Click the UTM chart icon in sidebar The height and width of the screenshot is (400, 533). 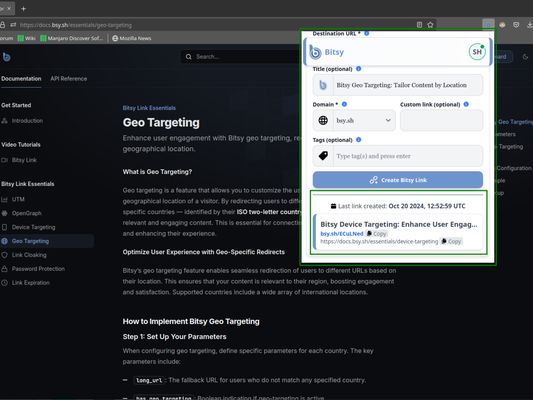point(4,199)
